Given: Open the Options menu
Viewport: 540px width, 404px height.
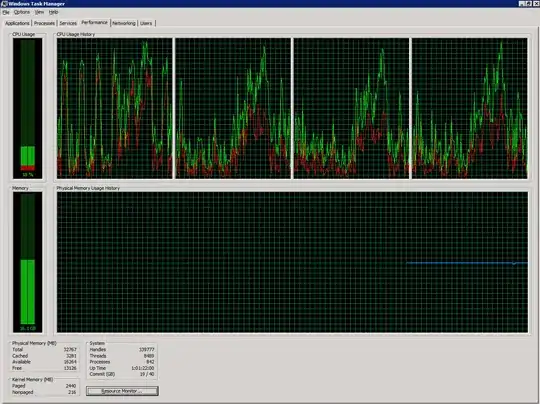Looking at the screenshot, I should tap(22, 12).
